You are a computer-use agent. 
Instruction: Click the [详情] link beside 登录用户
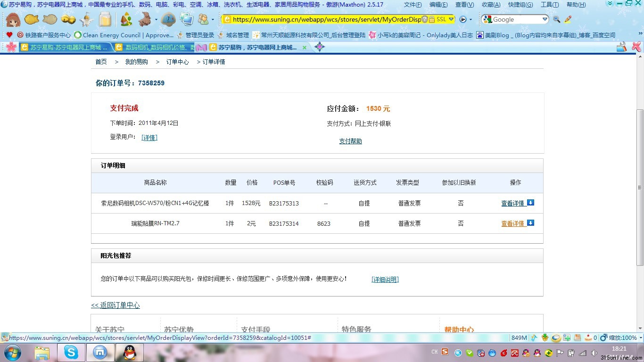click(x=149, y=138)
